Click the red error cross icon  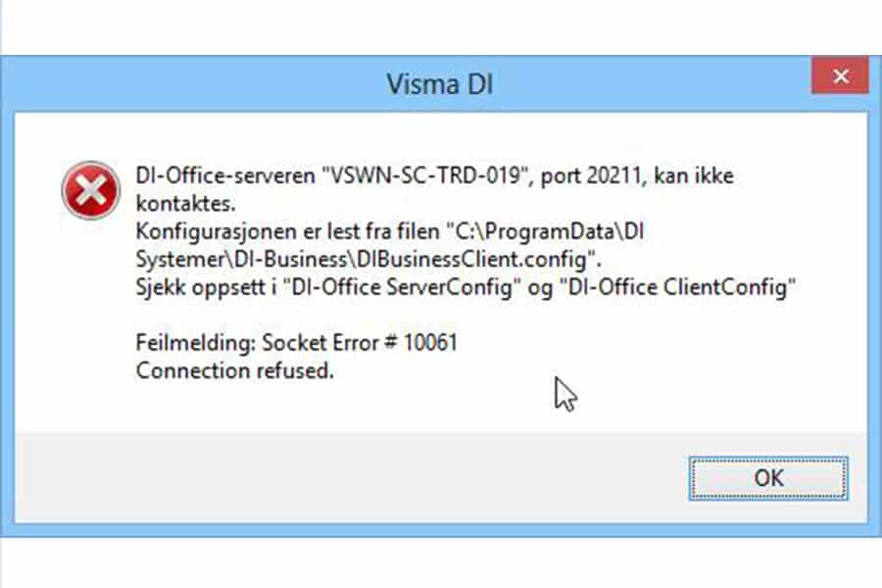[90, 190]
